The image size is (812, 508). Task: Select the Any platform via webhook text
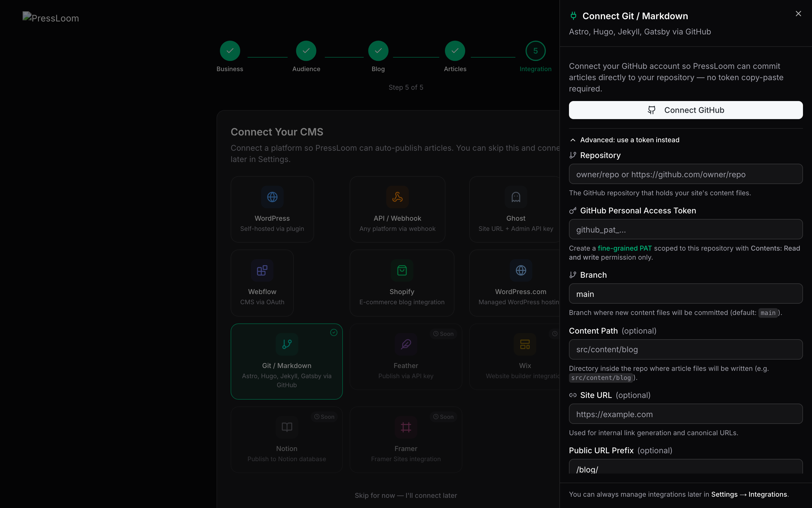click(x=397, y=229)
